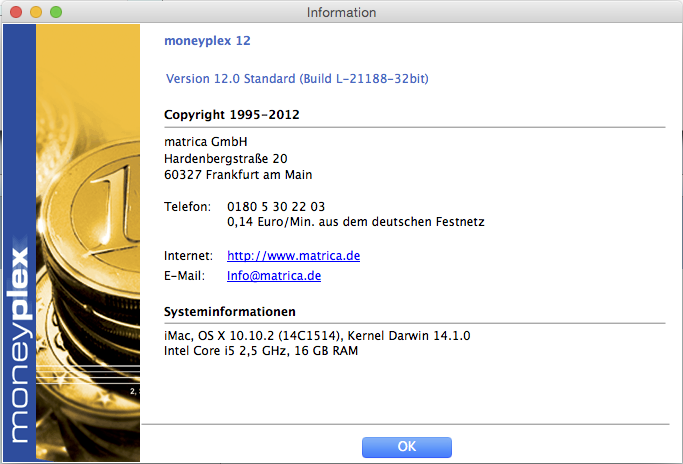
Task: Click the iMac OS X 10.10.2 system line
Action: click(317, 336)
